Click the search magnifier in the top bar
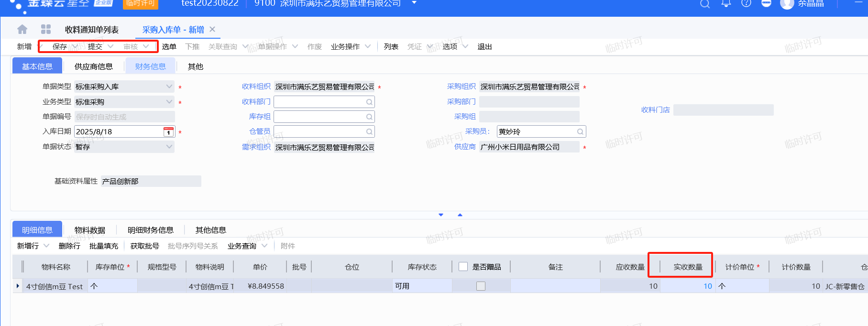 (x=704, y=4)
